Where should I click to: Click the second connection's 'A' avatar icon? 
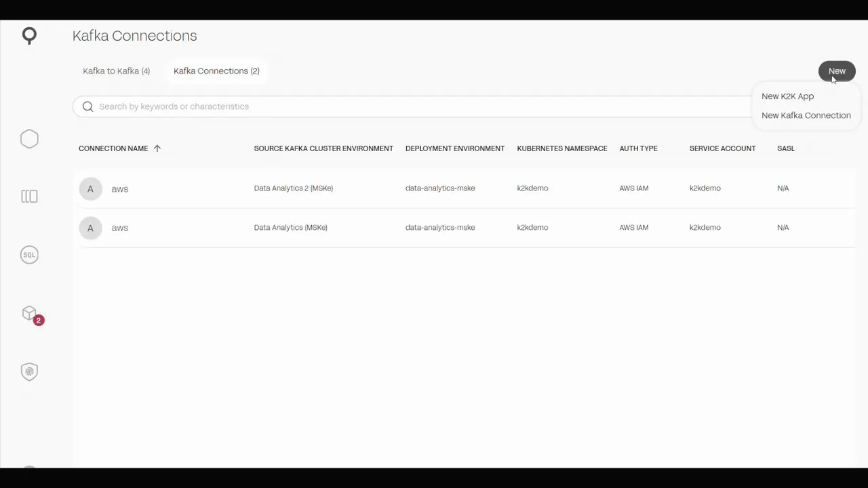click(x=90, y=228)
